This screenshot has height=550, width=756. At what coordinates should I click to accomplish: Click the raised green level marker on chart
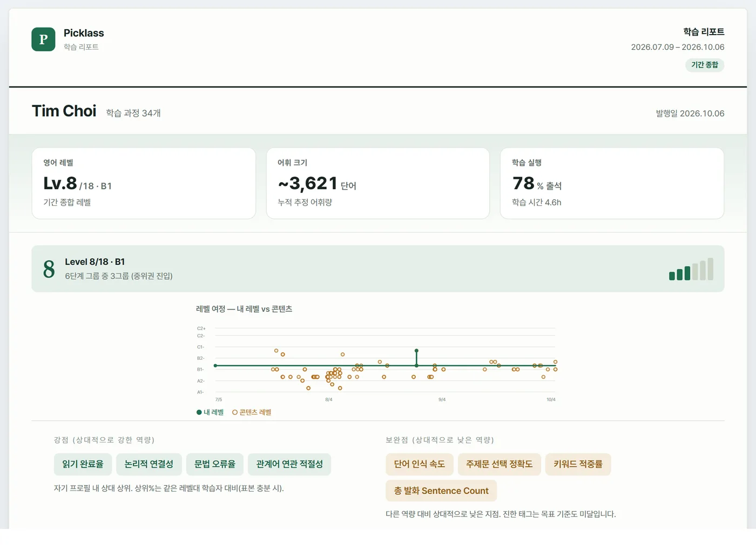[416, 351]
